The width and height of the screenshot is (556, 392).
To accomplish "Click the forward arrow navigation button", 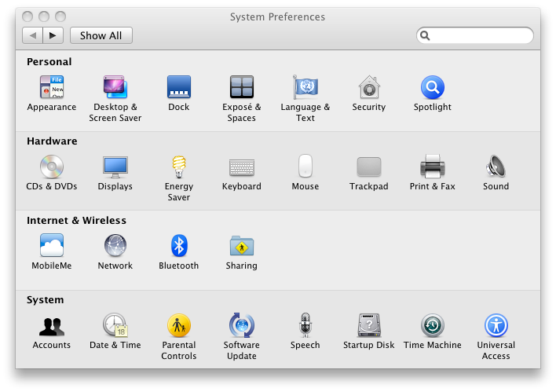I will [53, 35].
